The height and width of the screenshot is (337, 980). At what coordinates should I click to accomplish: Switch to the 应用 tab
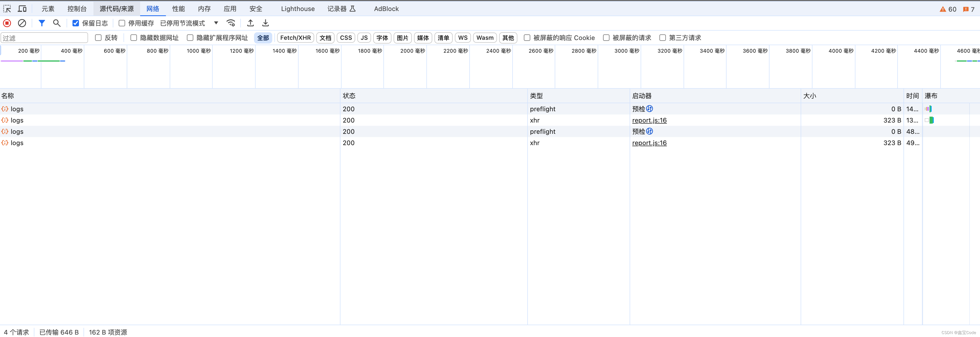click(230, 9)
